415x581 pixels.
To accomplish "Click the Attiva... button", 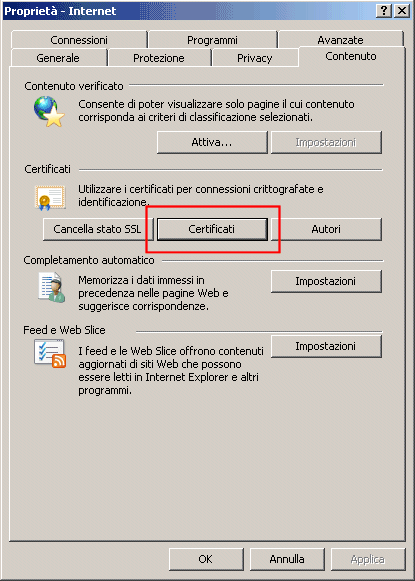I will click(x=212, y=142).
